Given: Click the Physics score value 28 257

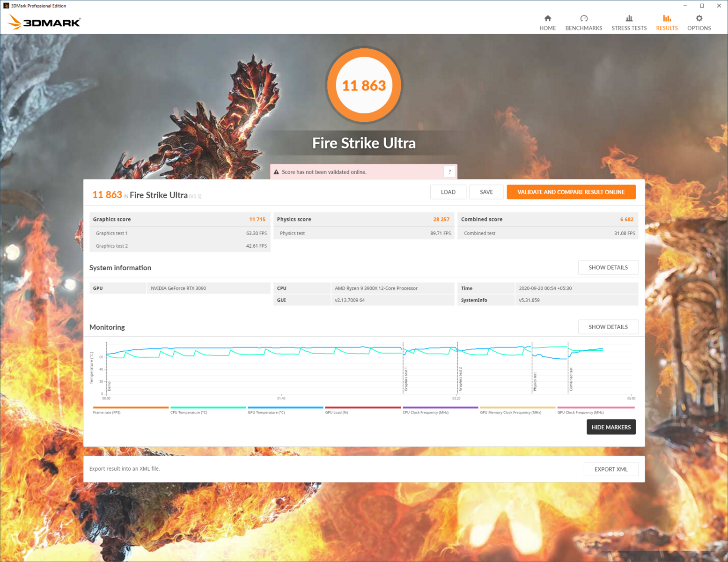Looking at the screenshot, I should 441,219.
